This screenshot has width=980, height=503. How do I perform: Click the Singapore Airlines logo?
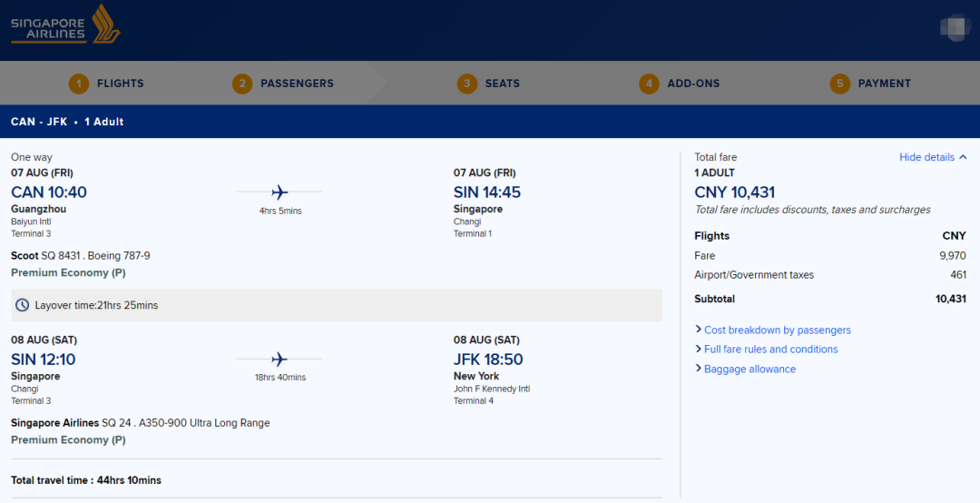point(65,25)
